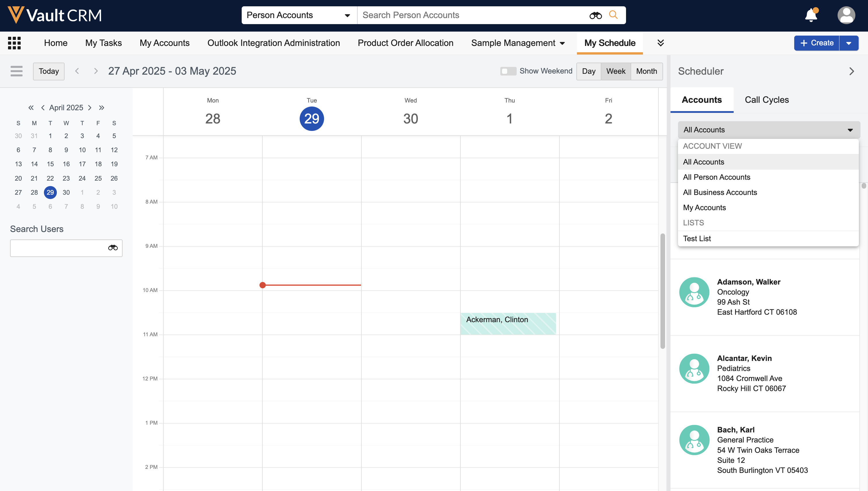The image size is (868, 491).
Task: Switch to Call Cycles tab
Action: click(767, 100)
